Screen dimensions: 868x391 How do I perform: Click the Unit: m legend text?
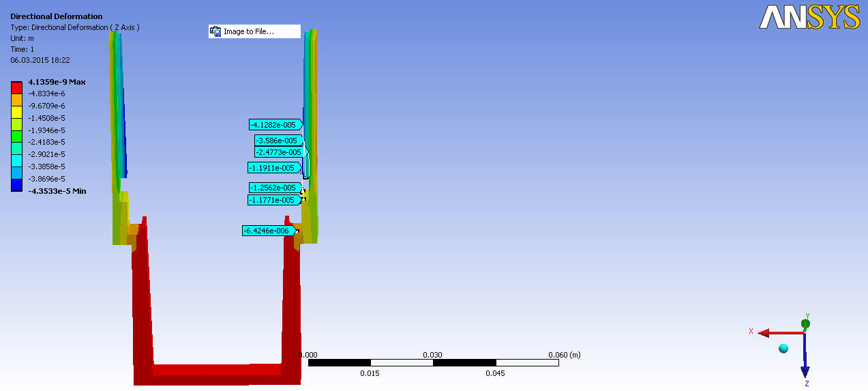(22, 38)
